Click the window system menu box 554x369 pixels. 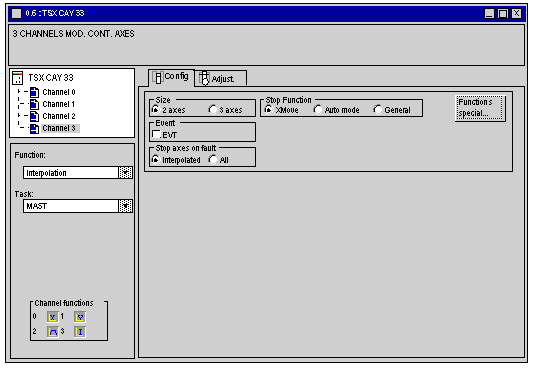pos(17,13)
